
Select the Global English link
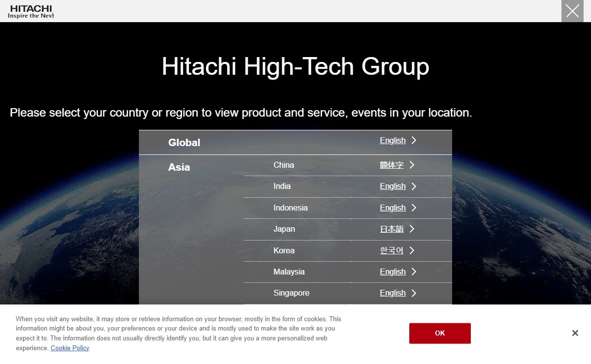[393, 140]
